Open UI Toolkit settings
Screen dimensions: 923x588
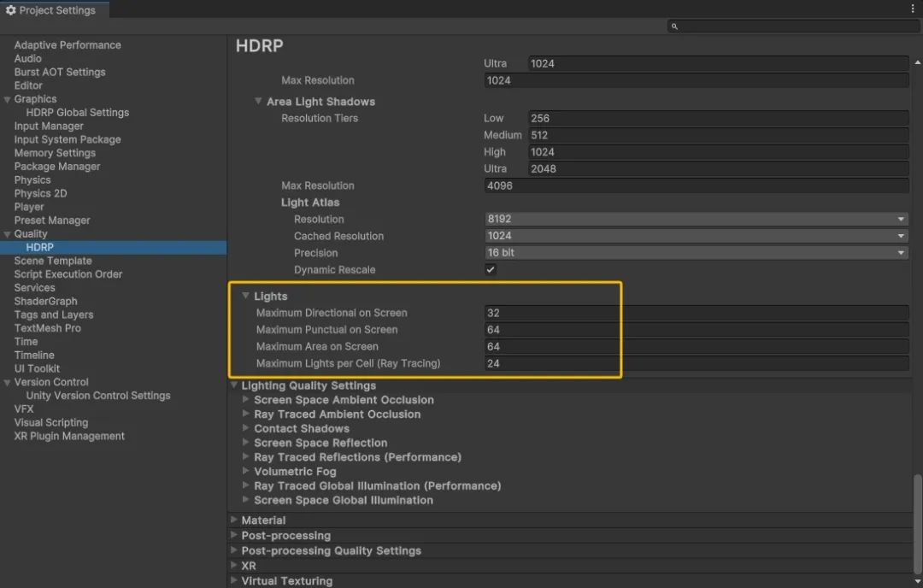click(37, 369)
